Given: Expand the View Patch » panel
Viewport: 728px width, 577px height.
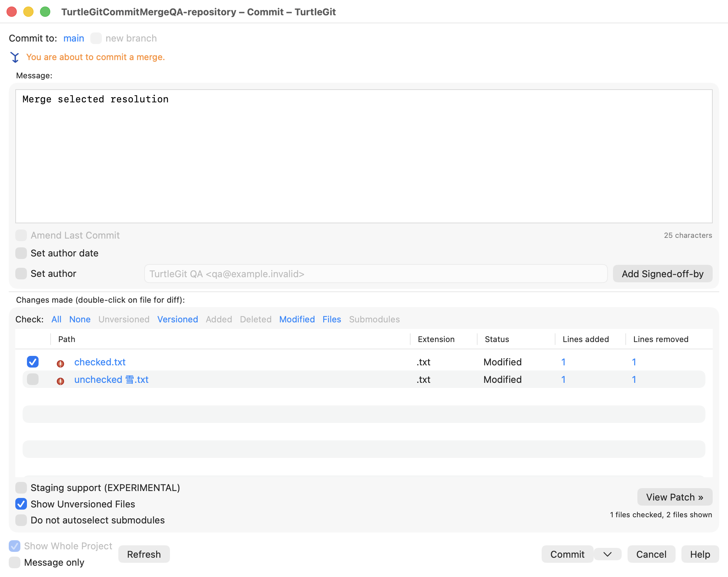Looking at the screenshot, I should pos(675,497).
